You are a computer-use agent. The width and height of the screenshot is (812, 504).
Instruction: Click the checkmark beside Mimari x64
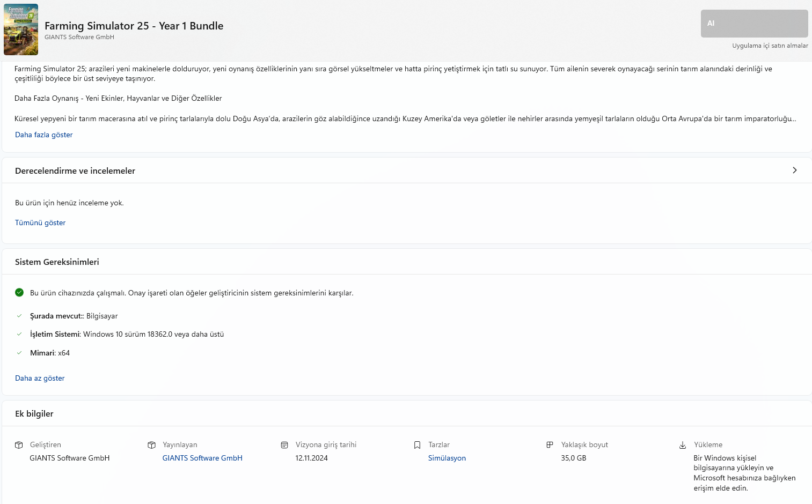(19, 353)
